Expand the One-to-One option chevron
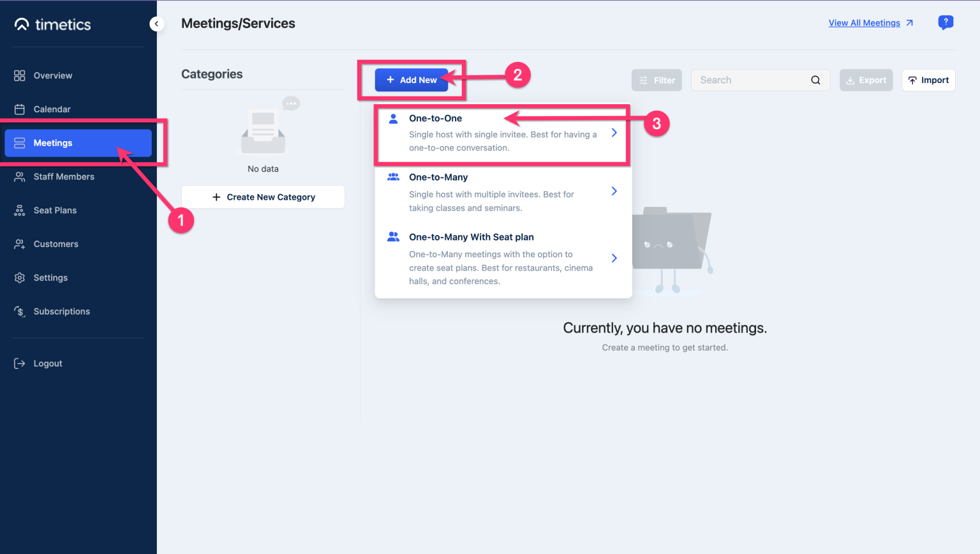 614,133
